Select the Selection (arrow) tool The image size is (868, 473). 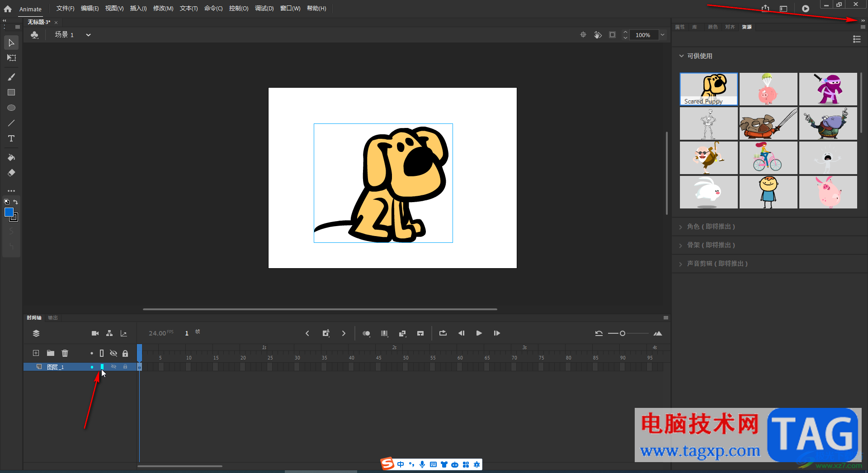pyautogui.click(x=11, y=43)
